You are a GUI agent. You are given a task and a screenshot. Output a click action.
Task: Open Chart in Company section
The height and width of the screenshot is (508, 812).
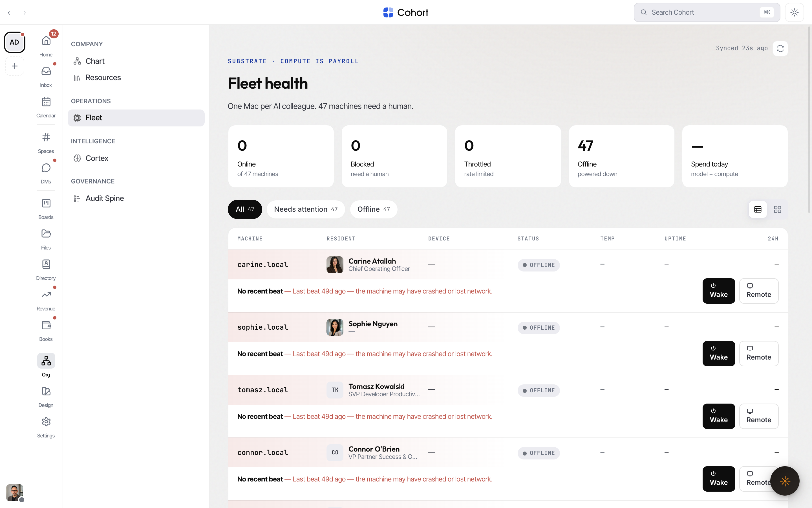tap(136, 61)
